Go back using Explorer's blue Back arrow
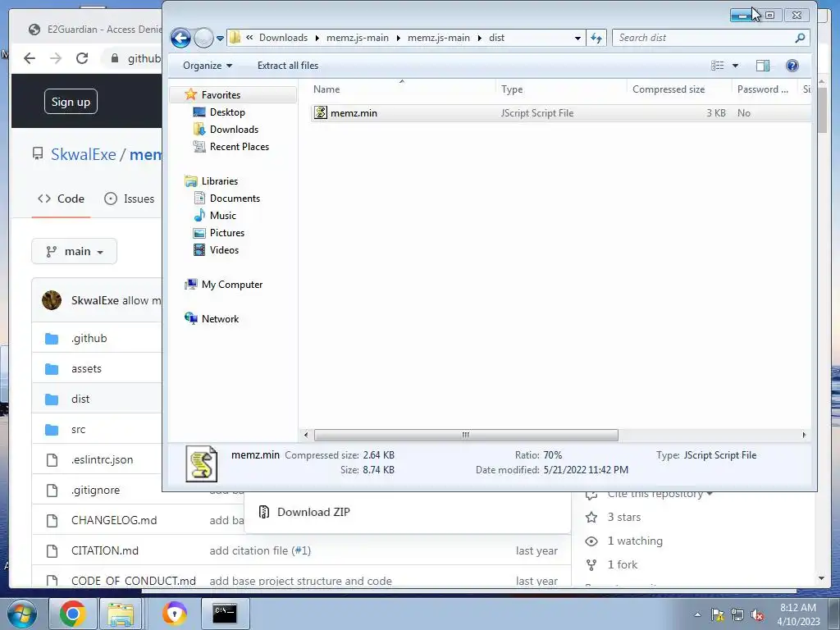The image size is (840, 630). click(180, 38)
